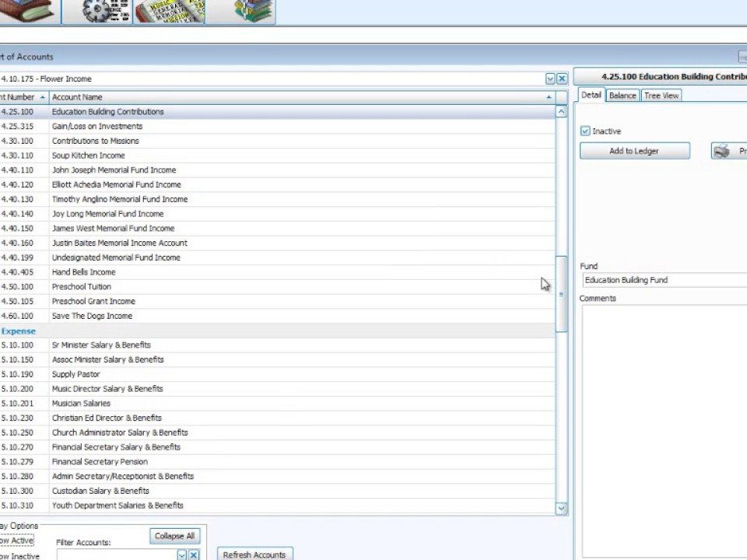
Task: Click the Collapse All button
Action: pos(175,536)
